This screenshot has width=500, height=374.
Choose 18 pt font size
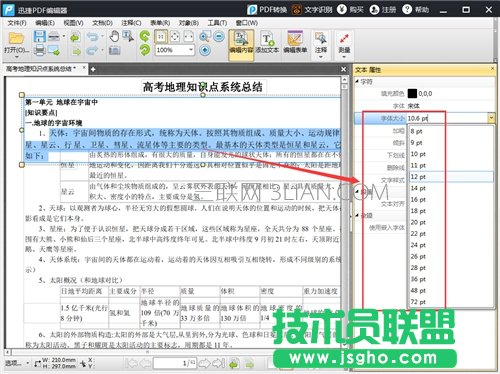[451, 211]
